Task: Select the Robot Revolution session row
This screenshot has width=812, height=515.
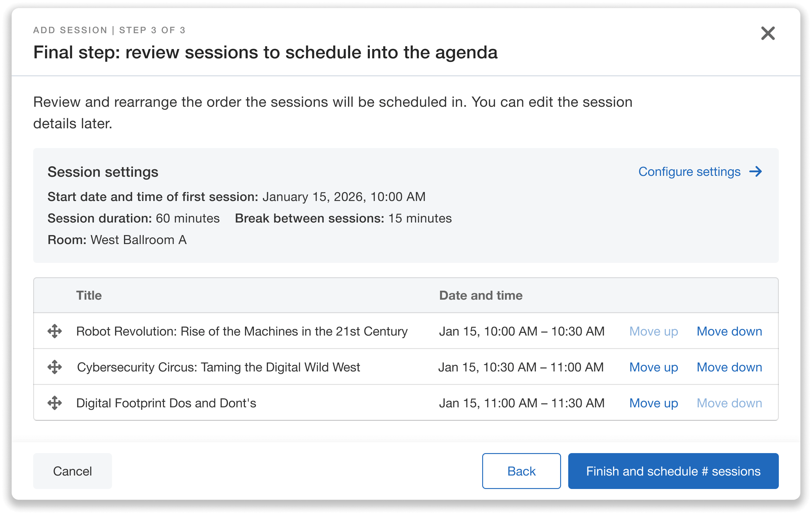Action: 241,331
